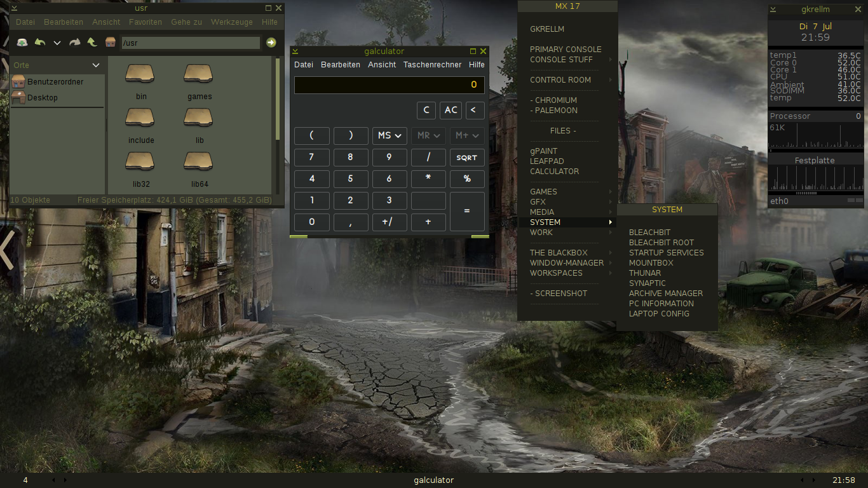This screenshot has width=868, height=488.
Task: Click the green go arrow beside path
Action: (271, 43)
